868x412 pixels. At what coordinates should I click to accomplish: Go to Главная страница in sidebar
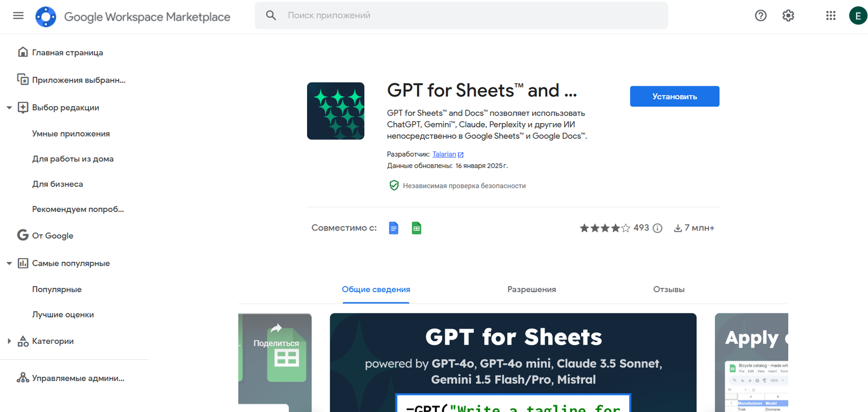[67, 53]
